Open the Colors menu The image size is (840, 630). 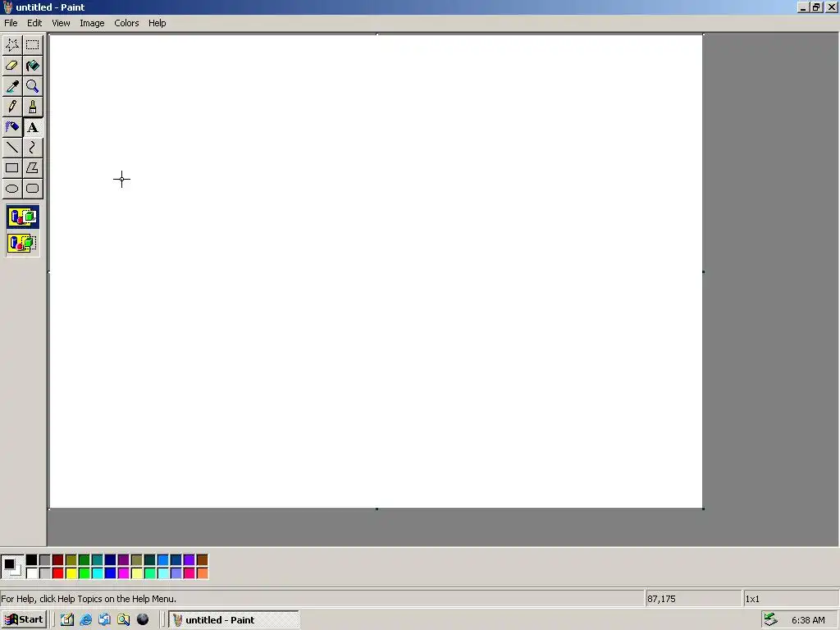coord(126,23)
